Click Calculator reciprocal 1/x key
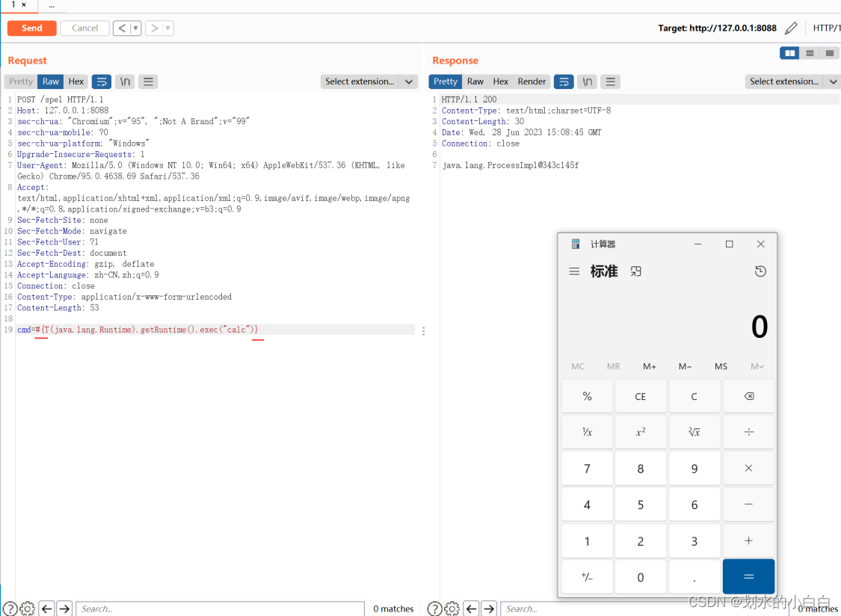This screenshot has height=616, width=841. [x=588, y=432]
